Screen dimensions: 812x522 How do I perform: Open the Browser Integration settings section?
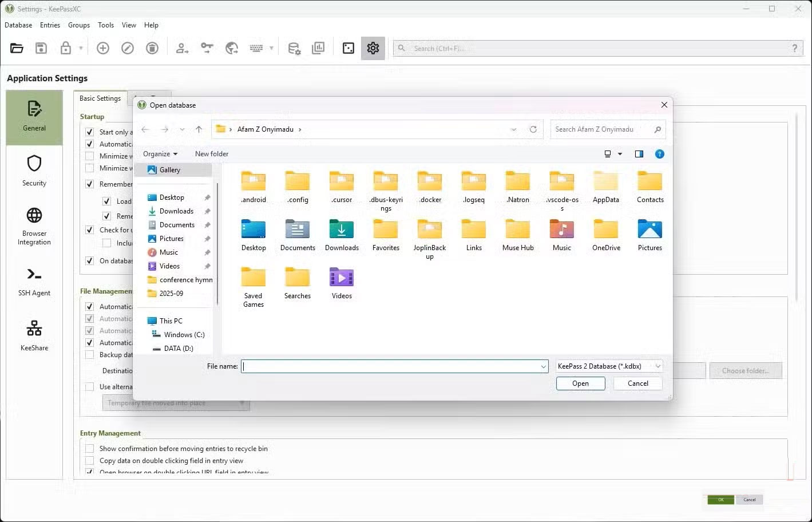point(34,226)
